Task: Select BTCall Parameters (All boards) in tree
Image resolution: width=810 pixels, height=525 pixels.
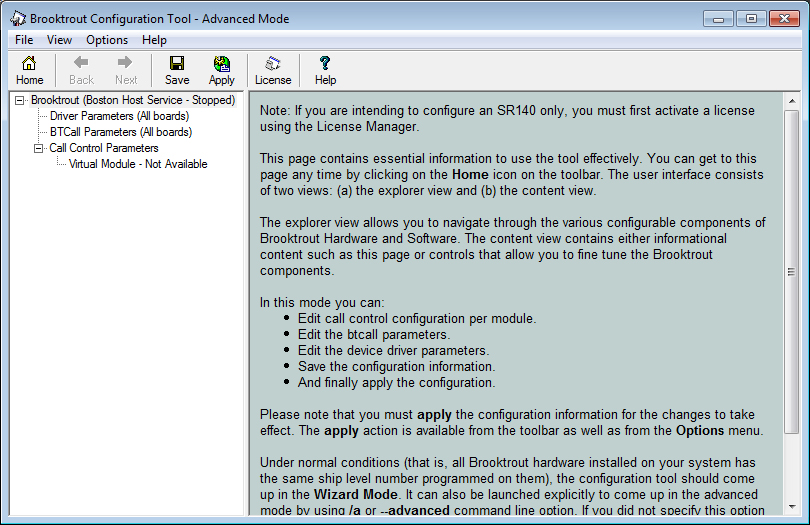Action: tap(120, 132)
